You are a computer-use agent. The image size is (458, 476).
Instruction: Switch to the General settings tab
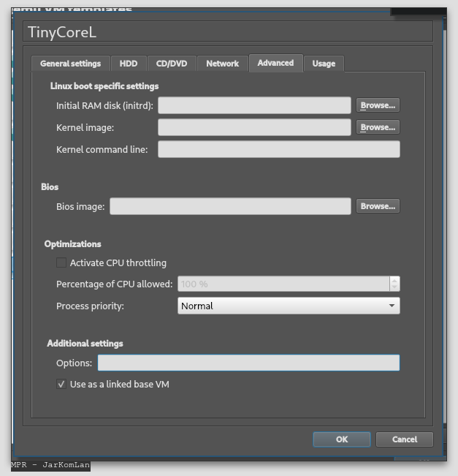click(x=70, y=64)
